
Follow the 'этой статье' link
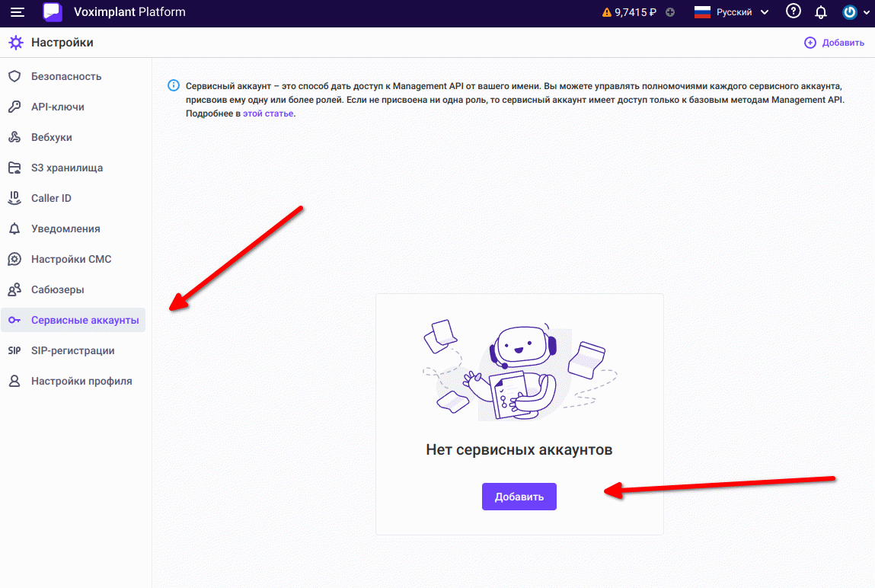(268, 113)
